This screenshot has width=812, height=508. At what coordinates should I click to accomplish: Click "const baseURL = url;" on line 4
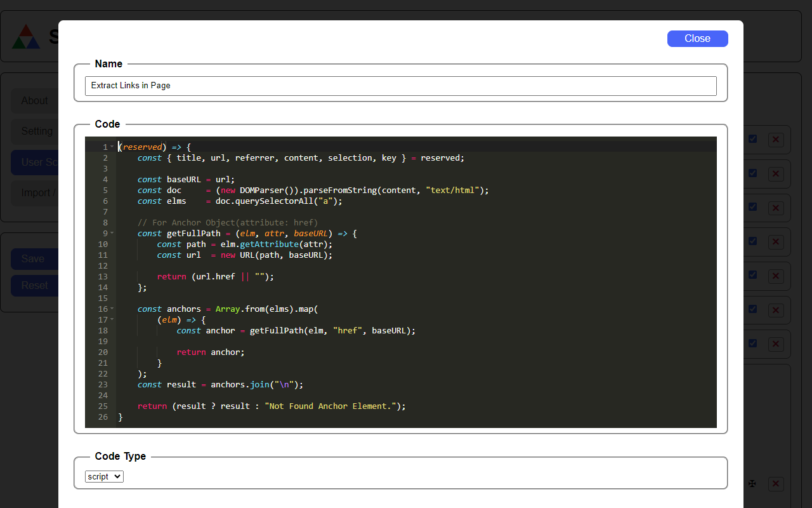click(x=187, y=179)
